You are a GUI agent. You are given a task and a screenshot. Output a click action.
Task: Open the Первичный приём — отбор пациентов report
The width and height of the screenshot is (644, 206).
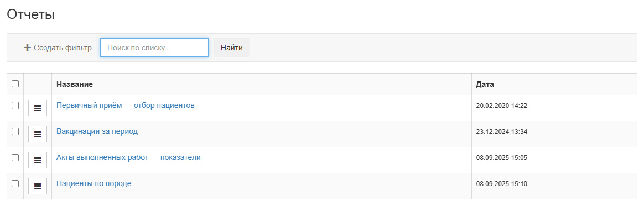click(x=125, y=106)
